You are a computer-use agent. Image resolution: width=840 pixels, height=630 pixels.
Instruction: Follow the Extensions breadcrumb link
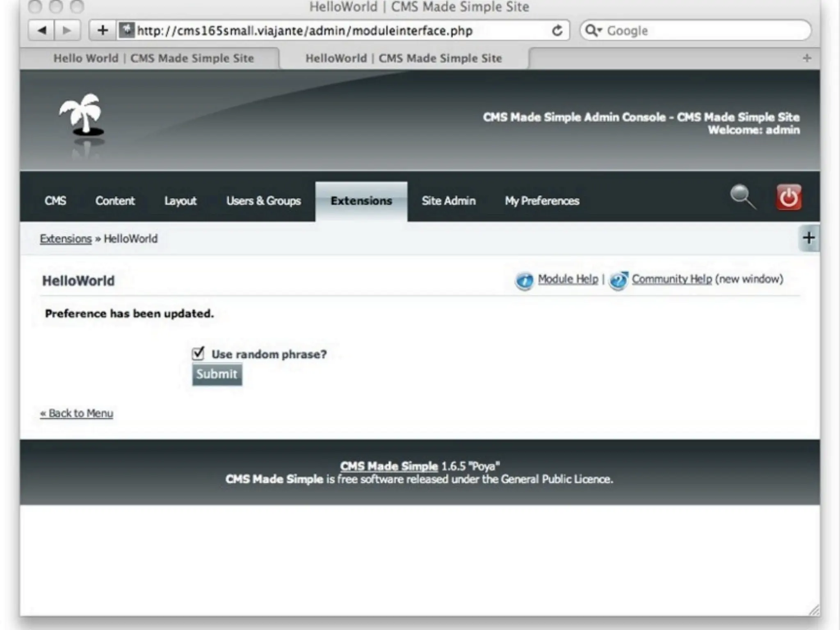(x=66, y=239)
